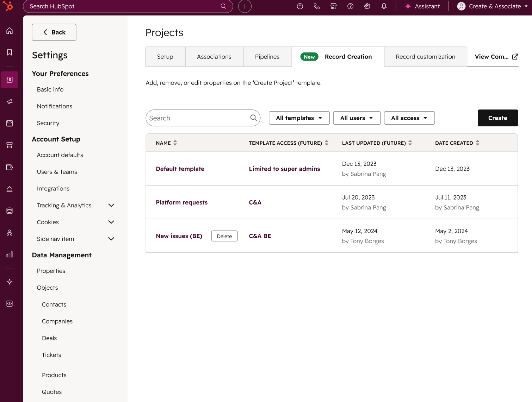532x402 pixels.
Task: Open Deals object settings
Action: [49, 338]
